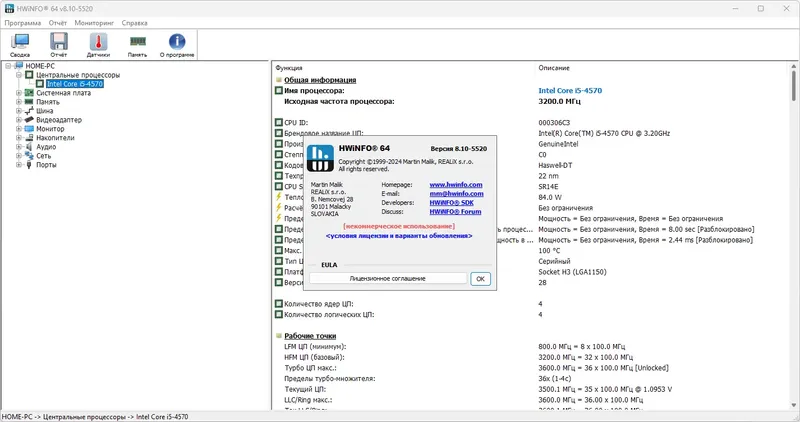The height and width of the screenshot is (422, 800).
Task: Open the Датчики sensors thermometer icon
Action: coord(98,42)
